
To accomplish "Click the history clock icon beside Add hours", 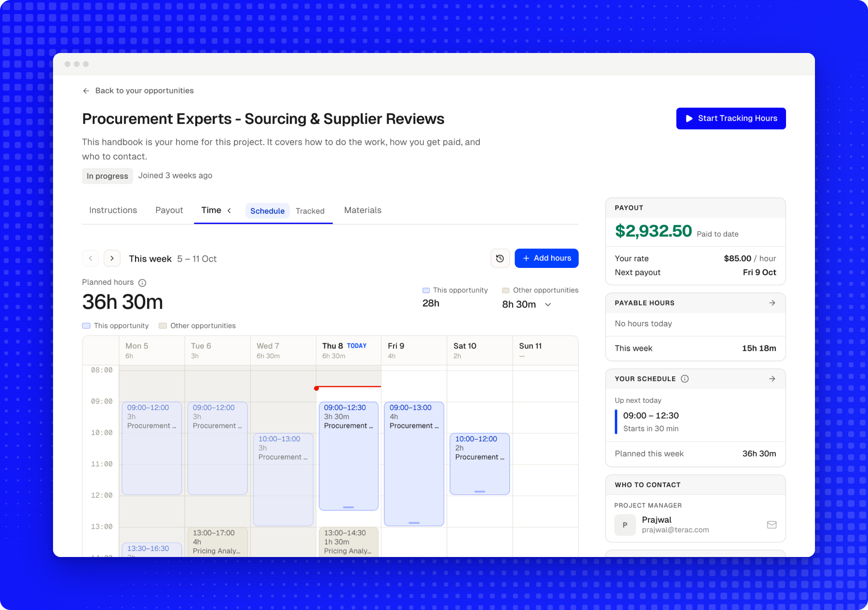I will (500, 258).
